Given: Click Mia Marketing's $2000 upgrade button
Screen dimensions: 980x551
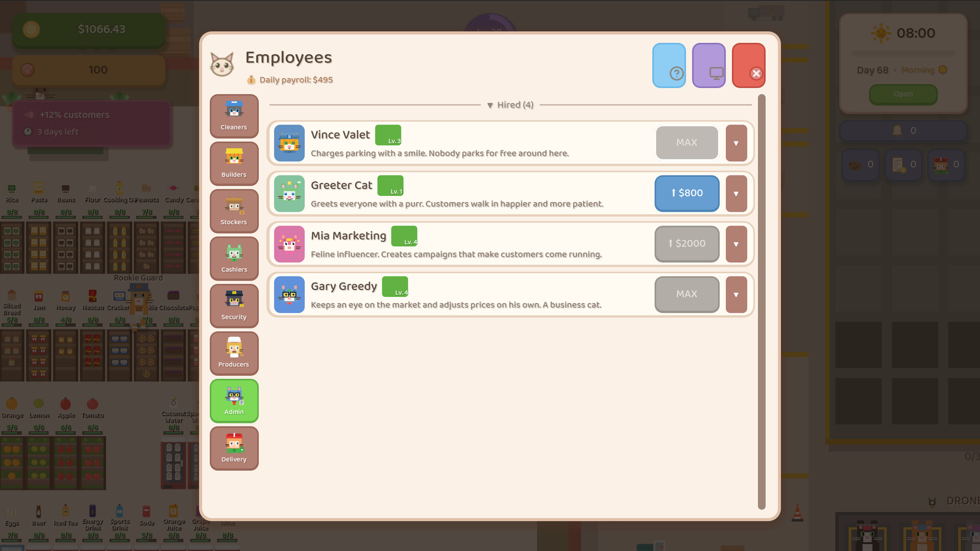Looking at the screenshot, I should click(687, 244).
